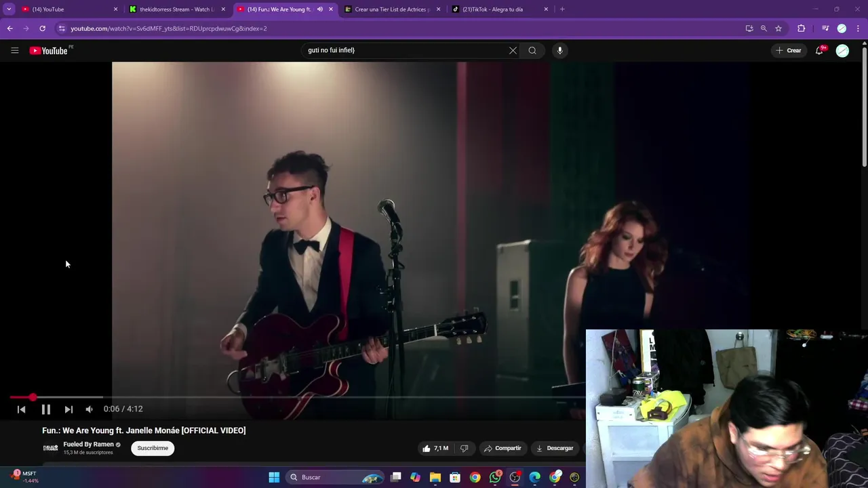Image resolution: width=868 pixels, height=488 pixels.
Task: Close the (14) YouTube tab
Action: (115, 9)
